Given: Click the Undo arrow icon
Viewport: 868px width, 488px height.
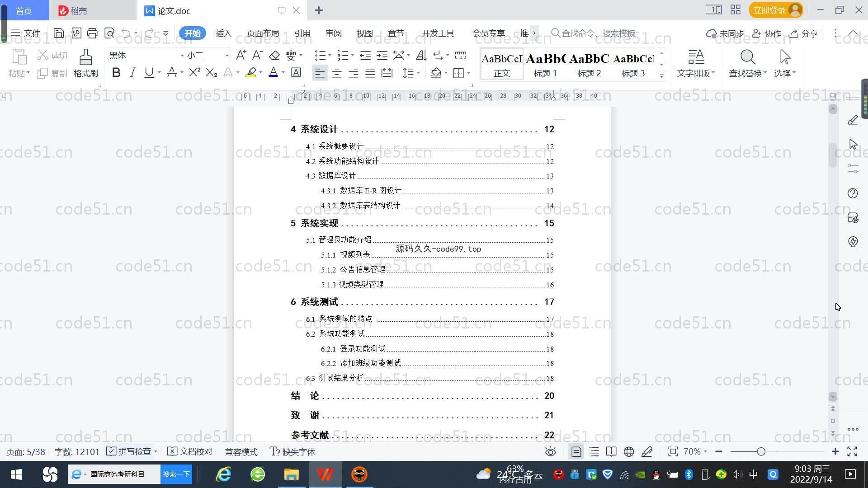Looking at the screenshot, I should (x=126, y=33).
